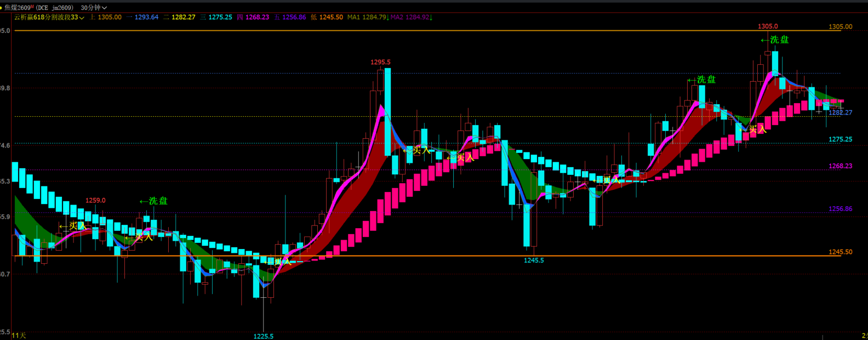Click the 洗盘 marker next to the 1259.0 label
This screenshot has height=340, width=868.
pos(153,201)
